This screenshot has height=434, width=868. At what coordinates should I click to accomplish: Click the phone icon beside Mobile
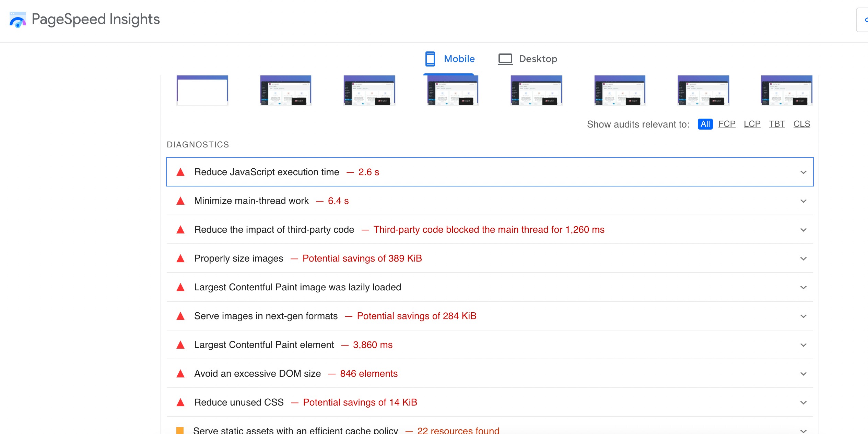(430, 59)
